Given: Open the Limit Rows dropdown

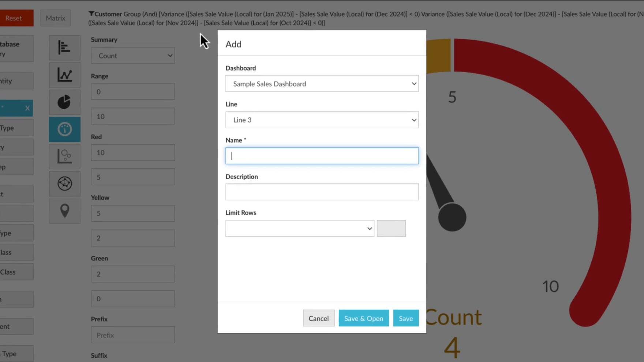Looking at the screenshot, I should 300,229.
